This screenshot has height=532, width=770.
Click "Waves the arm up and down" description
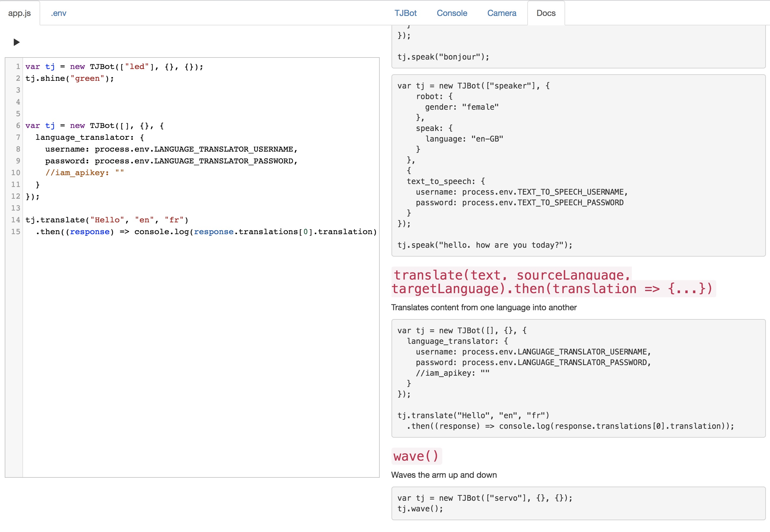pos(444,475)
